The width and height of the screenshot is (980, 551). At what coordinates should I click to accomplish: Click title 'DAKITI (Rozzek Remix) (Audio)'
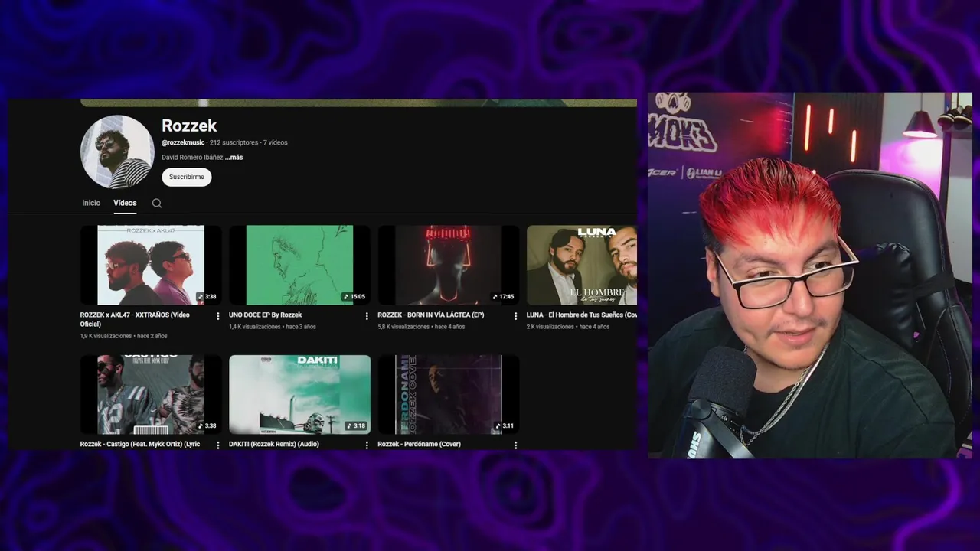tap(273, 444)
